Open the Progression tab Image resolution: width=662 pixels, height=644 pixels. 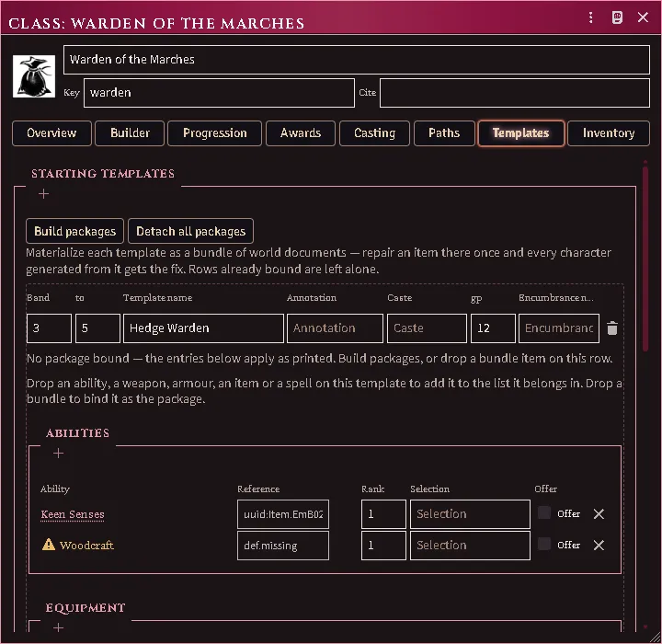pos(214,133)
